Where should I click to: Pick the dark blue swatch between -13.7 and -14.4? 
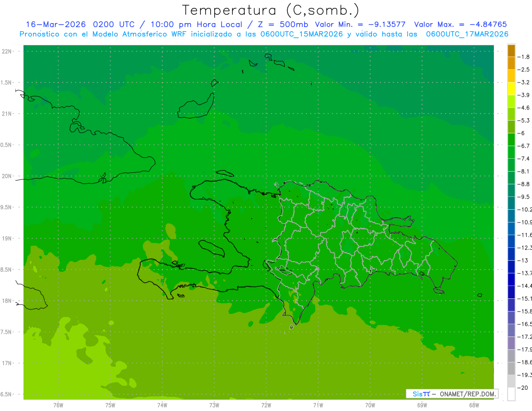pos(511,279)
